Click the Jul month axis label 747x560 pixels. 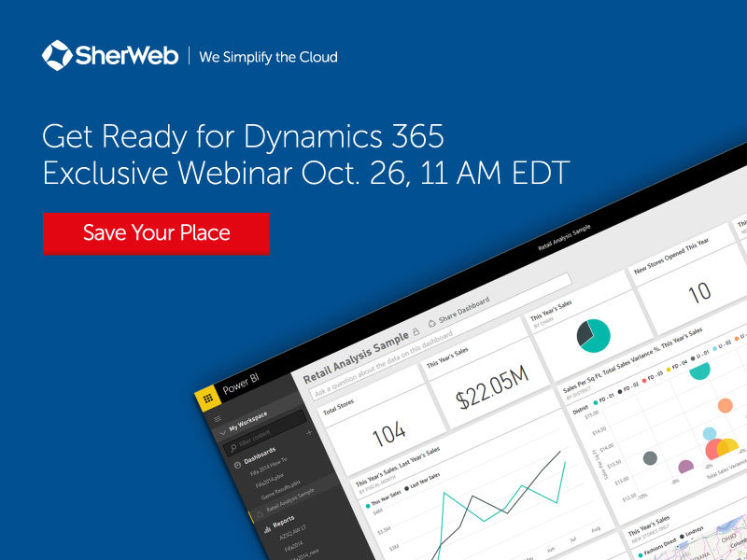tap(572, 540)
